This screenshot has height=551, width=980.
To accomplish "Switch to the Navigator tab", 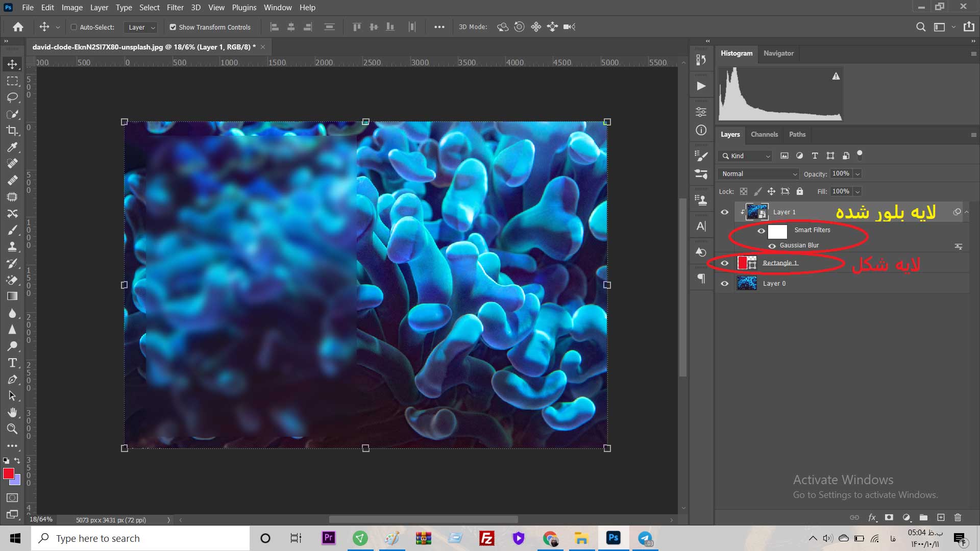I will tap(778, 53).
